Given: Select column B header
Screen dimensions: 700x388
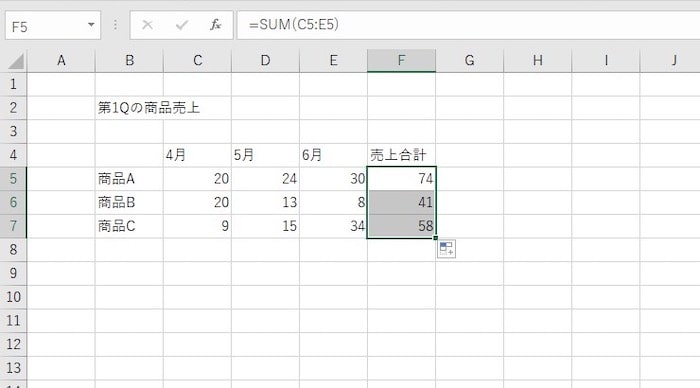Looking at the screenshot, I should click(x=129, y=60).
